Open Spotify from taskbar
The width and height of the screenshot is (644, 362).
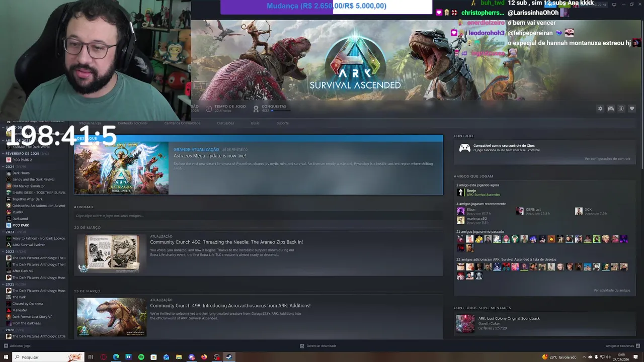click(141, 357)
